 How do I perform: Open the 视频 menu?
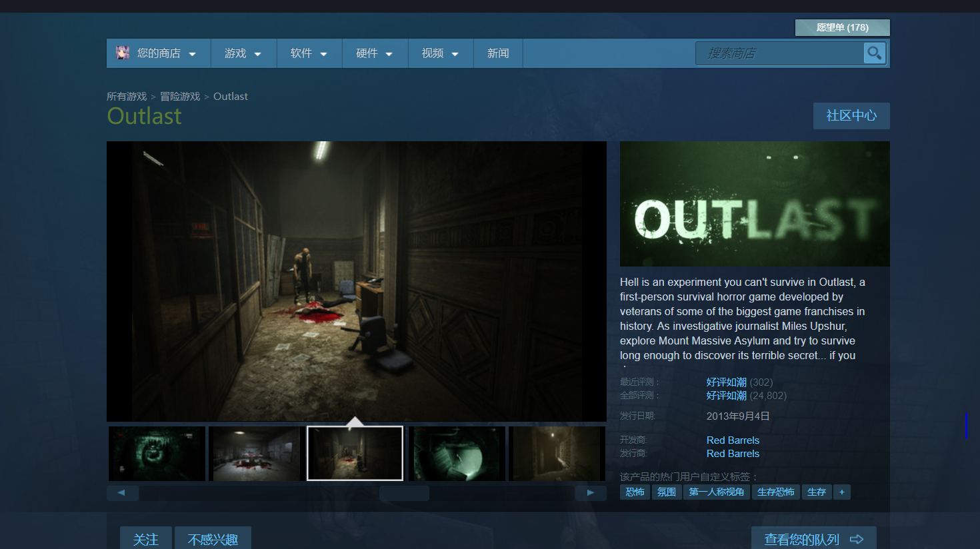(440, 53)
